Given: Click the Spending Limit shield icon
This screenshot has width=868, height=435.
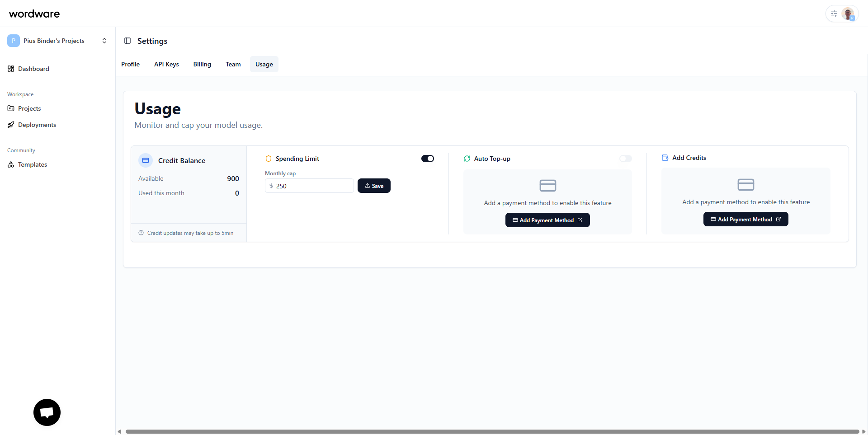Looking at the screenshot, I should (x=269, y=159).
